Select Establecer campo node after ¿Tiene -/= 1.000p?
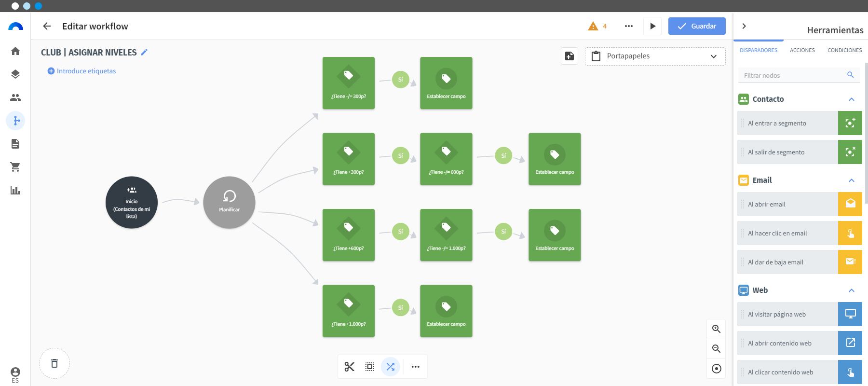Image resolution: width=868 pixels, height=386 pixels. click(555, 235)
